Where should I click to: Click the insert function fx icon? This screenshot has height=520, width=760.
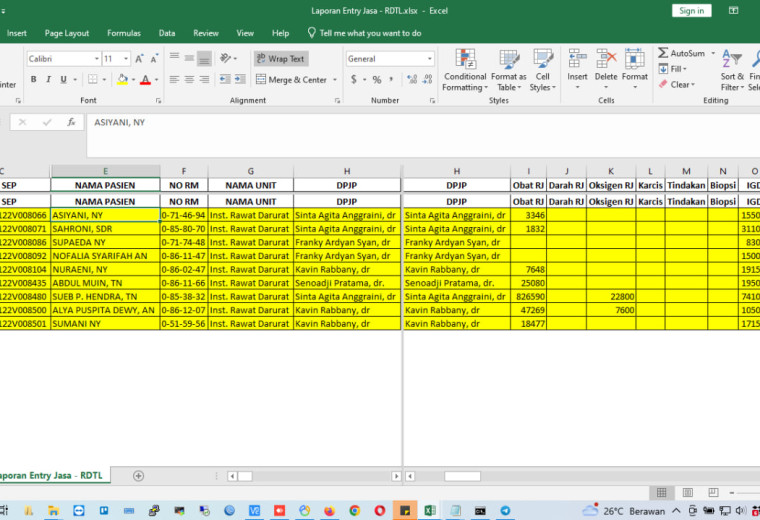71,122
